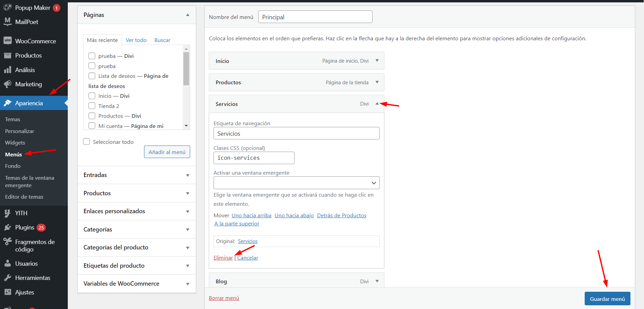Click the Herramientas wrench icon
The image size is (644, 309).
pos(7,278)
